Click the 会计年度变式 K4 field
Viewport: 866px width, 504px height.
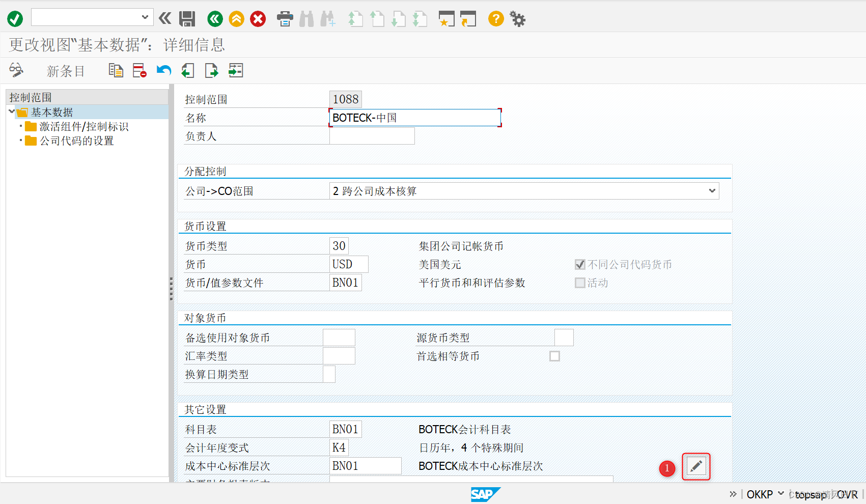click(339, 447)
